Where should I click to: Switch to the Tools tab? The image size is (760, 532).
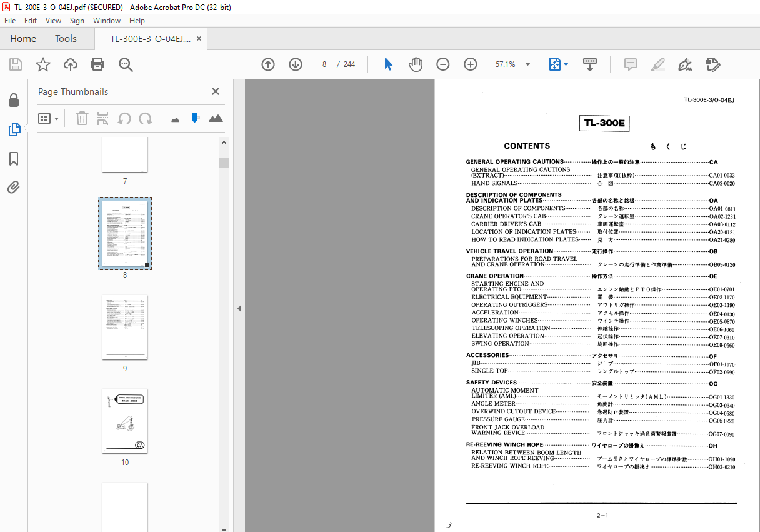point(66,39)
